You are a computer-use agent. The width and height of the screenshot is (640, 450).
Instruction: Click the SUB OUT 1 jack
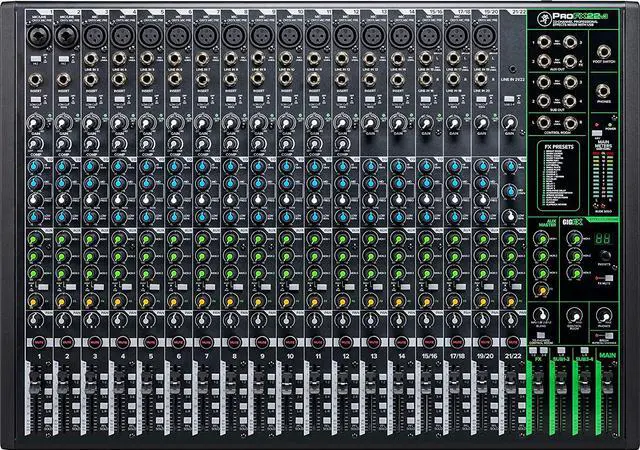(x=544, y=82)
